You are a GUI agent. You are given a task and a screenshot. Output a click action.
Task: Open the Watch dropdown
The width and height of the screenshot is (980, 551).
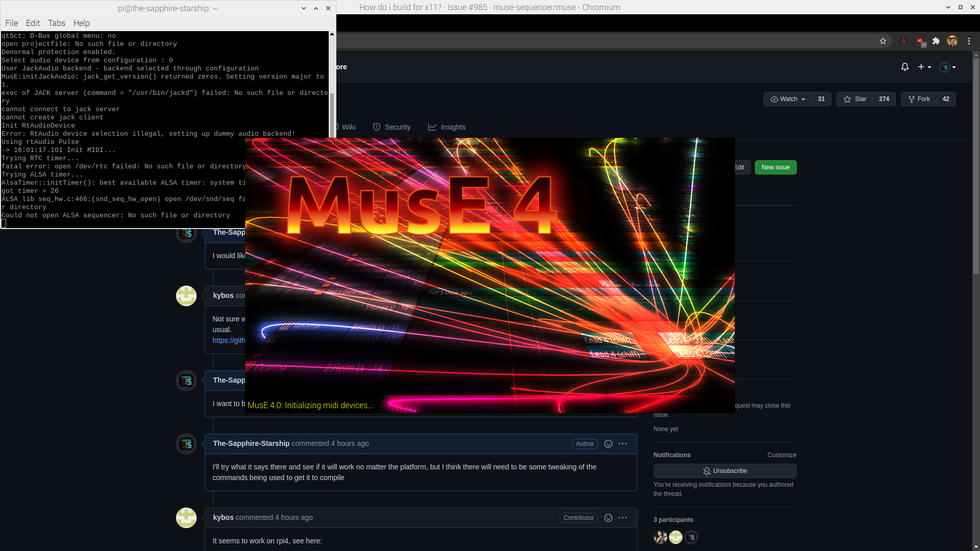tap(787, 98)
